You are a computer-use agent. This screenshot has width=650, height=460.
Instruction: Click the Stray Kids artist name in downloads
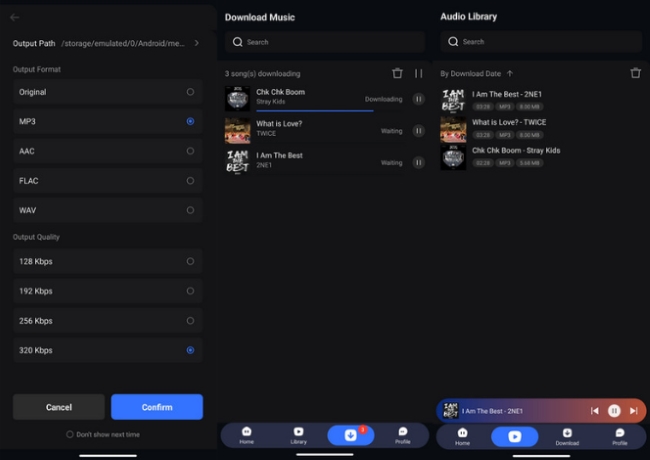point(270,102)
